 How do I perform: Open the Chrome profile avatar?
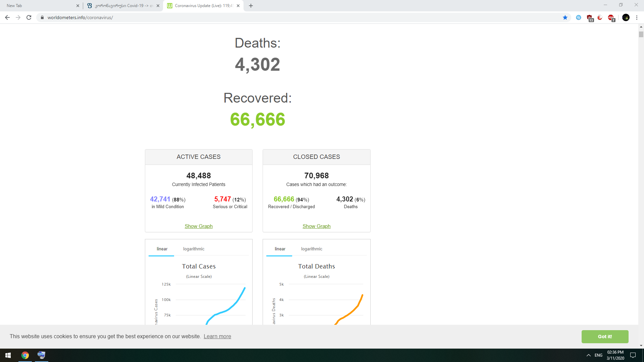click(x=626, y=17)
